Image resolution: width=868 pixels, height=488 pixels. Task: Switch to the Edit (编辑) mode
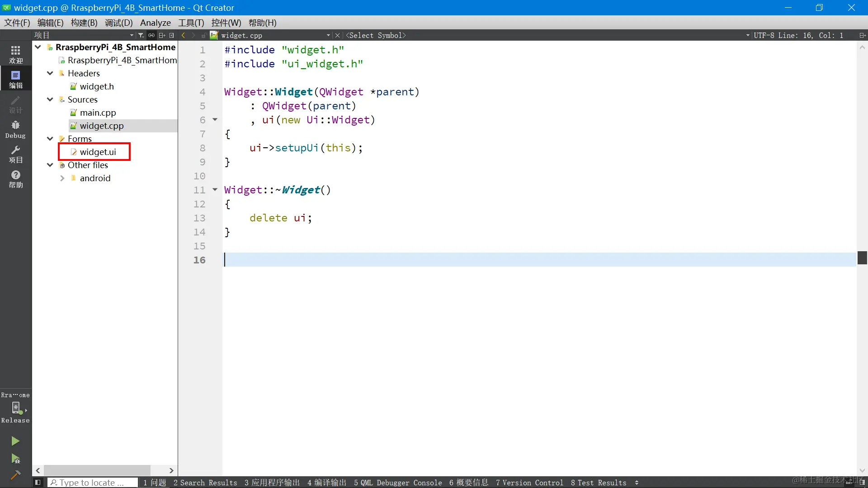[16, 79]
